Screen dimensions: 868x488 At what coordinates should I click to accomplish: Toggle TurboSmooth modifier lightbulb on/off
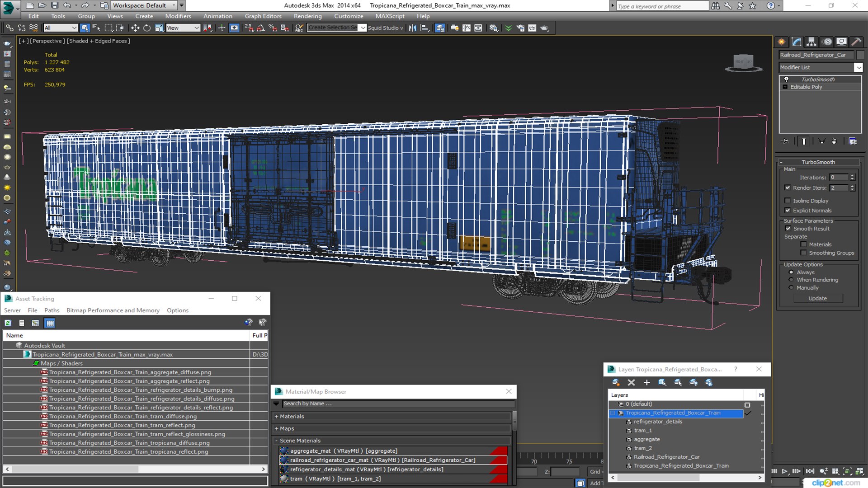click(786, 79)
